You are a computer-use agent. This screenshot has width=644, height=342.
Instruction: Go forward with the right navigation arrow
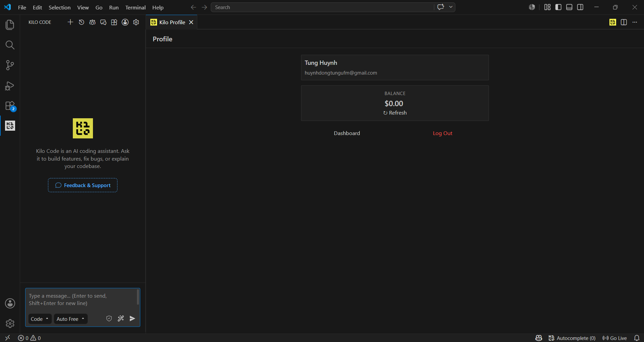204,7
